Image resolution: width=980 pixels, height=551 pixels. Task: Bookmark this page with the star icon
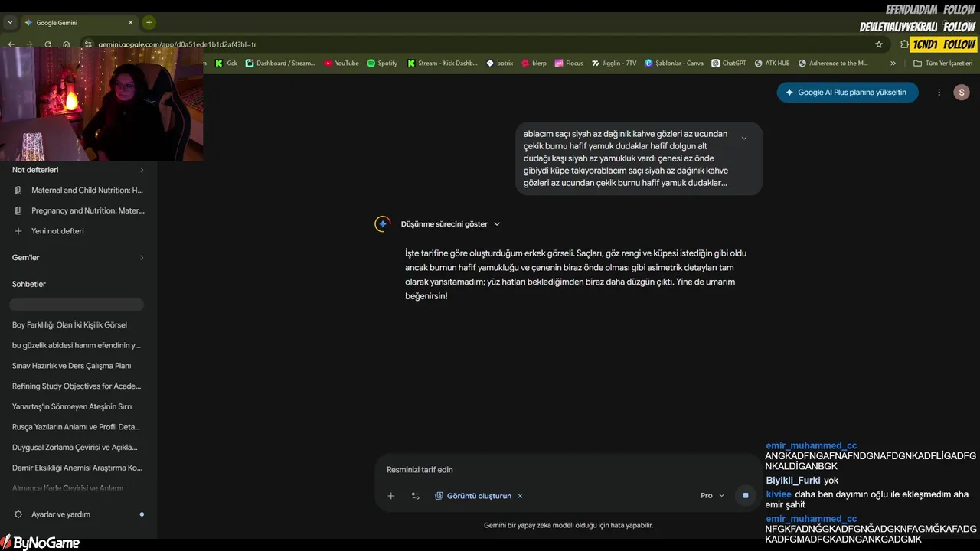click(879, 44)
